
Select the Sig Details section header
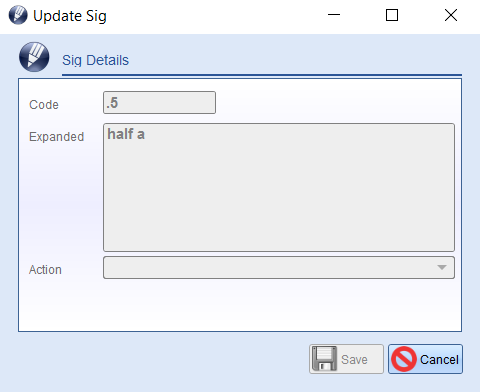[x=95, y=60]
